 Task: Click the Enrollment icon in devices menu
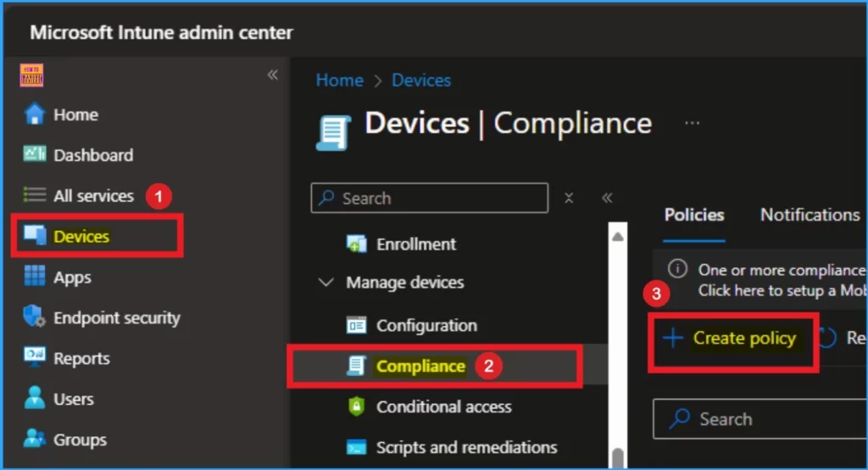click(x=357, y=244)
